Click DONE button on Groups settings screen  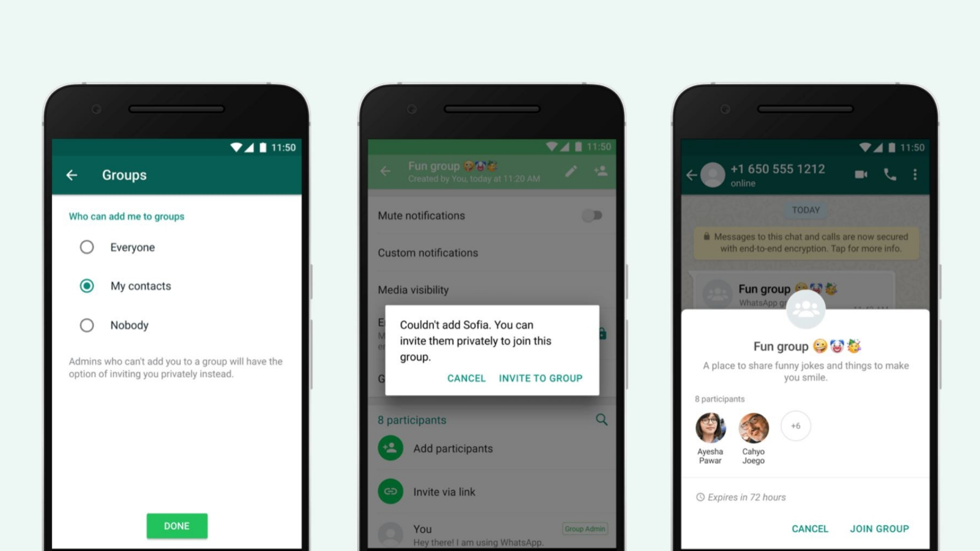176,525
